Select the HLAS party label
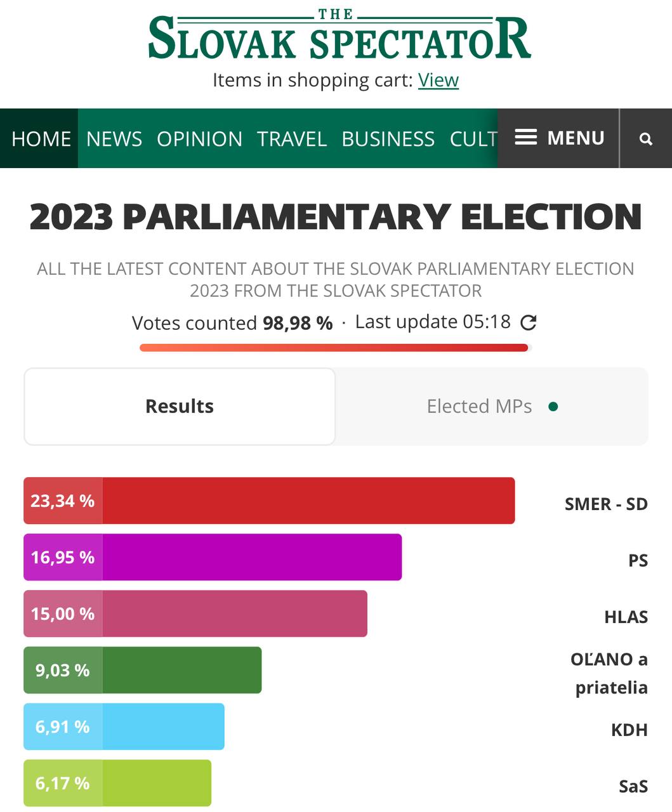Viewport: 672px width, 812px height. point(626,617)
